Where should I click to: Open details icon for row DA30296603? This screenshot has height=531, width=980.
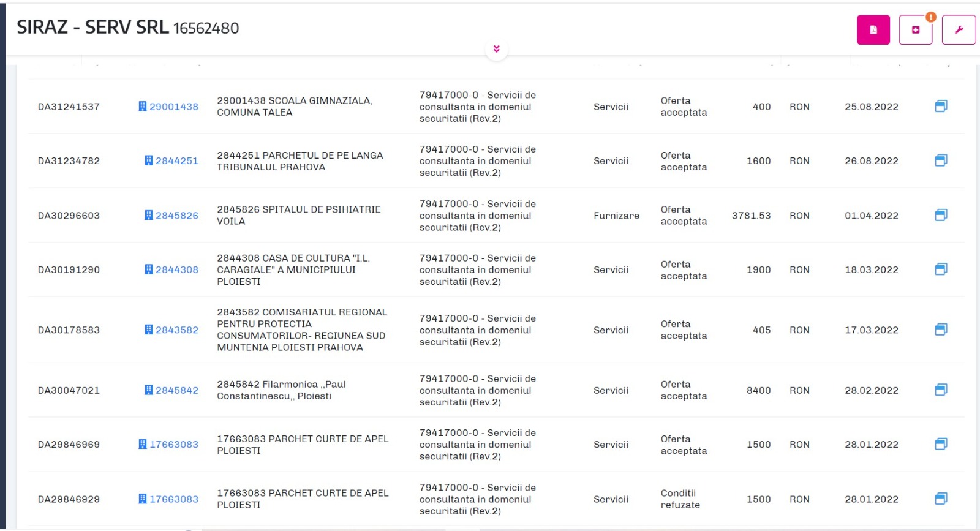(941, 215)
